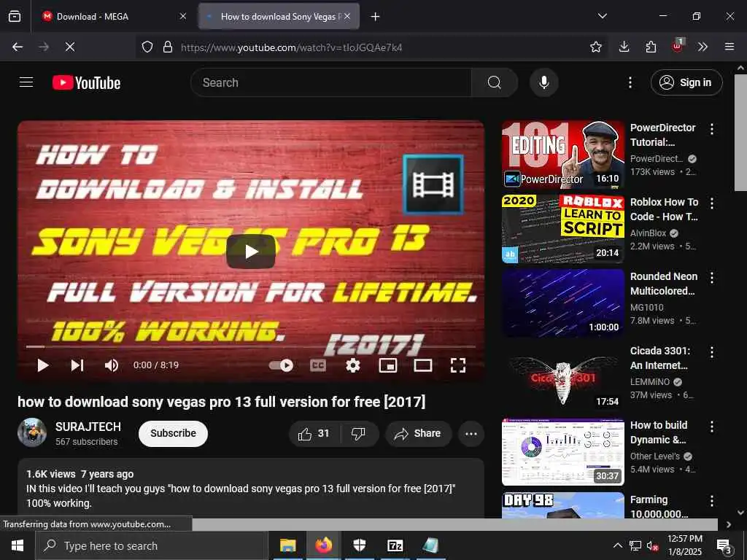Start voice search with the microphone icon

tap(543, 82)
